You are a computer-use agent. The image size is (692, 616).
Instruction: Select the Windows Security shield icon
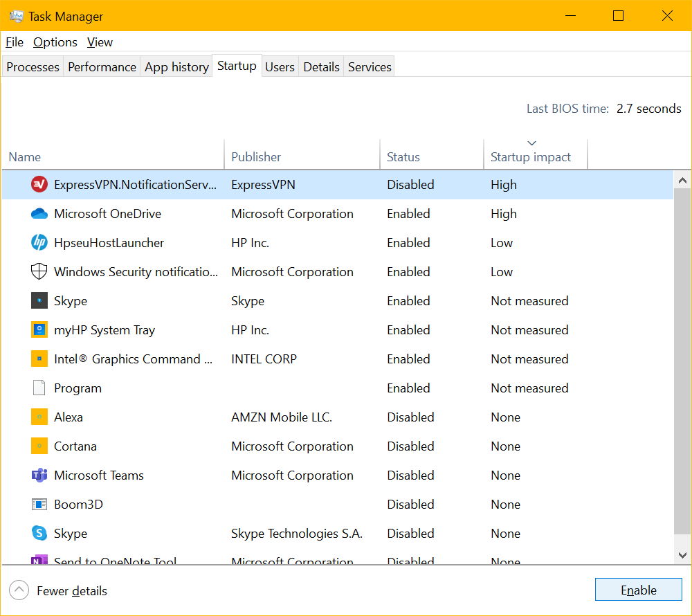[x=39, y=272]
